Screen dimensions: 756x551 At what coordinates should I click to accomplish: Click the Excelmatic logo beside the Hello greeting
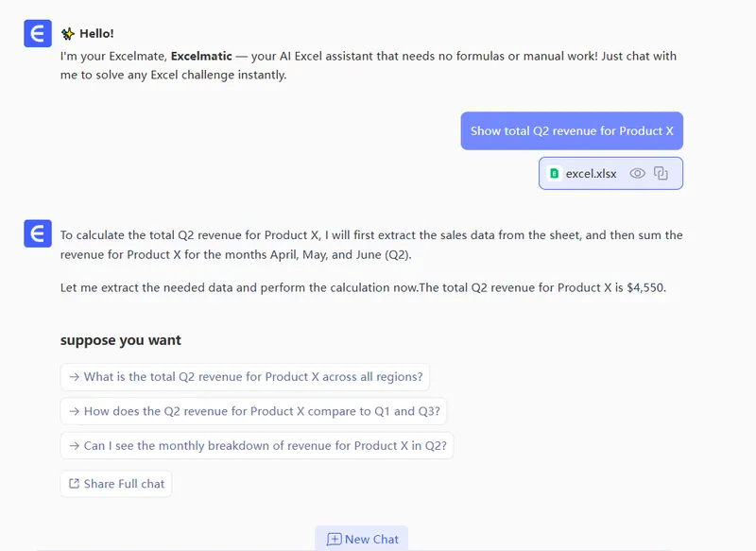(x=38, y=33)
